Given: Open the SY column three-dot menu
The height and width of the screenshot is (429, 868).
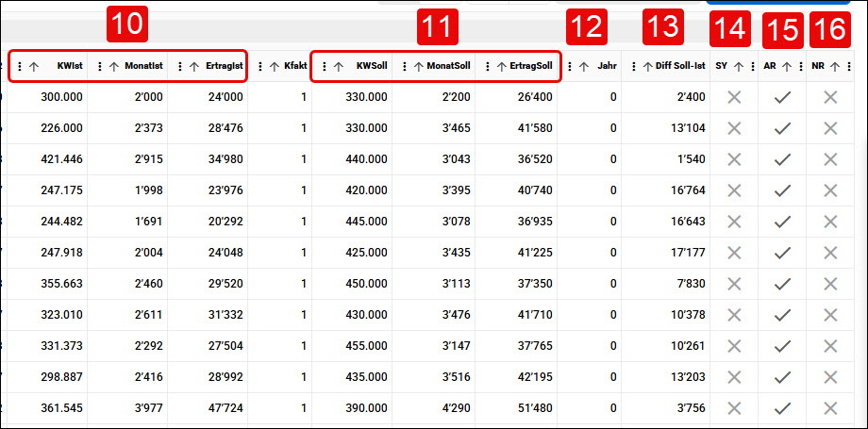Looking at the screenshot, I should click(752, 66).
